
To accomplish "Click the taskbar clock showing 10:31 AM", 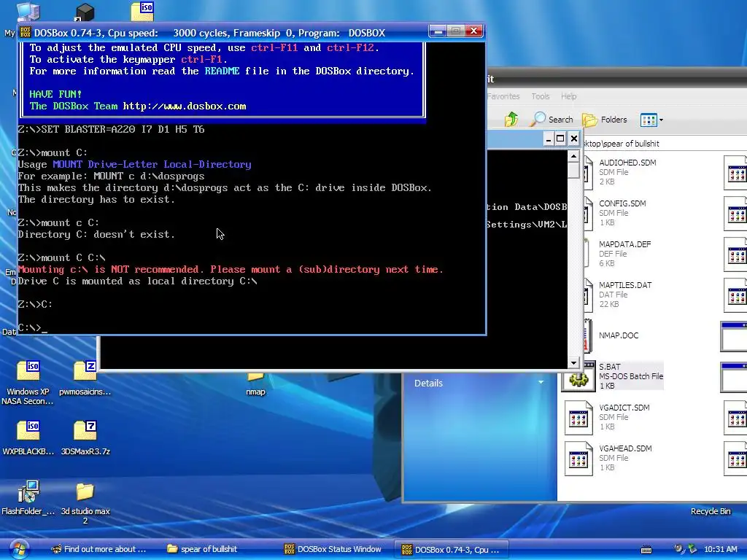I will [720, 549].
